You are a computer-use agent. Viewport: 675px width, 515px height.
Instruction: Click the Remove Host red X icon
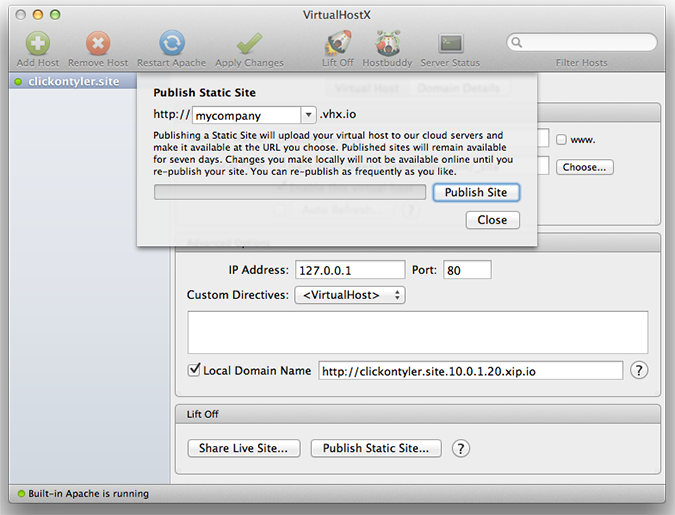click(98, 43)
